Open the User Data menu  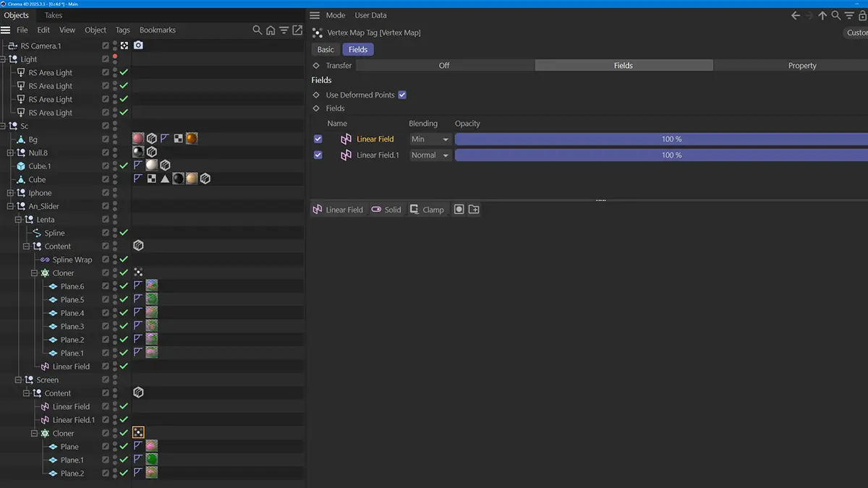[370, 15]
